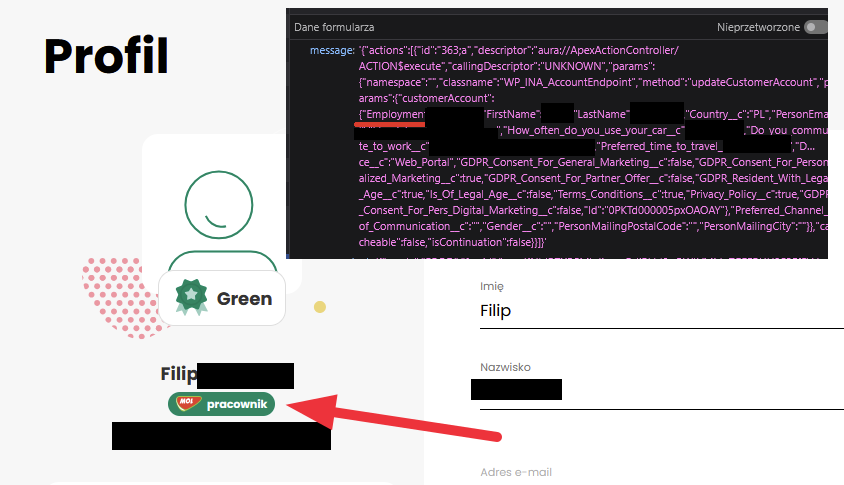Click the message key in form data

coord(332,50)
